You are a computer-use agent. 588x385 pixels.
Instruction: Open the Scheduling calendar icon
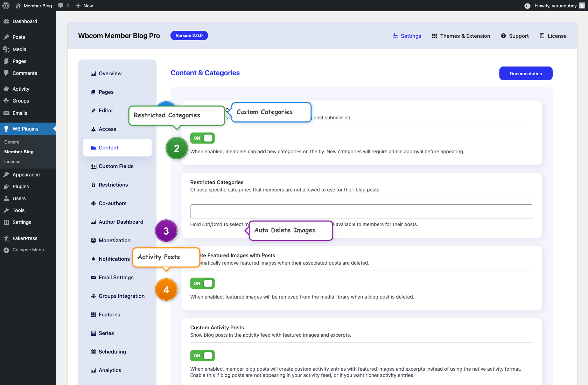tap(93, 351)
